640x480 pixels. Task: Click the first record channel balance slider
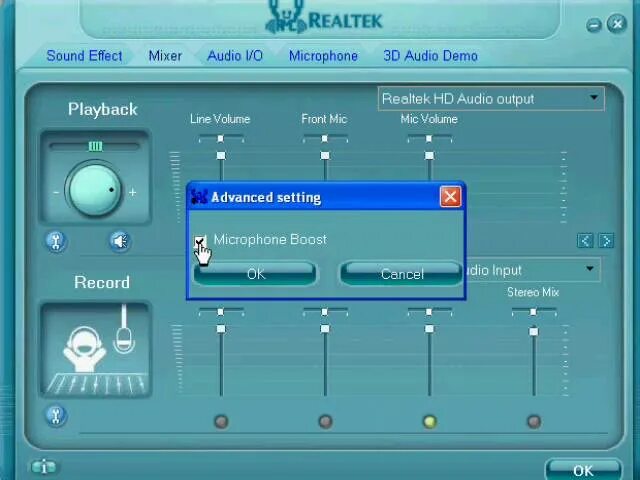click(221, 312)
